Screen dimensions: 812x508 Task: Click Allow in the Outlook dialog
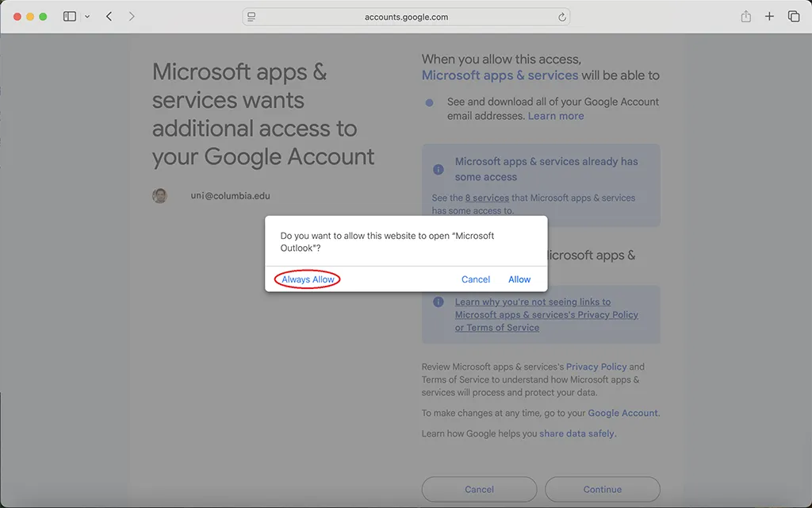(519, 279)
